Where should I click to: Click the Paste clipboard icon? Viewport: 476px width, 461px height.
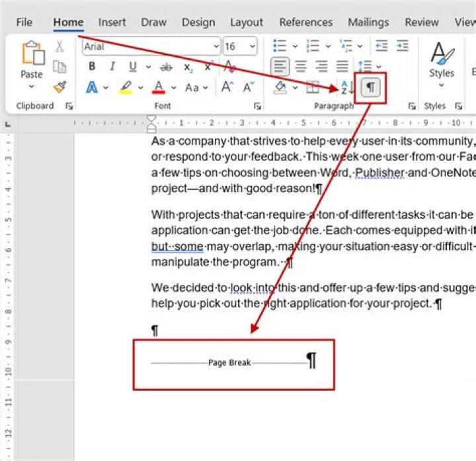[x=33, y=53]
